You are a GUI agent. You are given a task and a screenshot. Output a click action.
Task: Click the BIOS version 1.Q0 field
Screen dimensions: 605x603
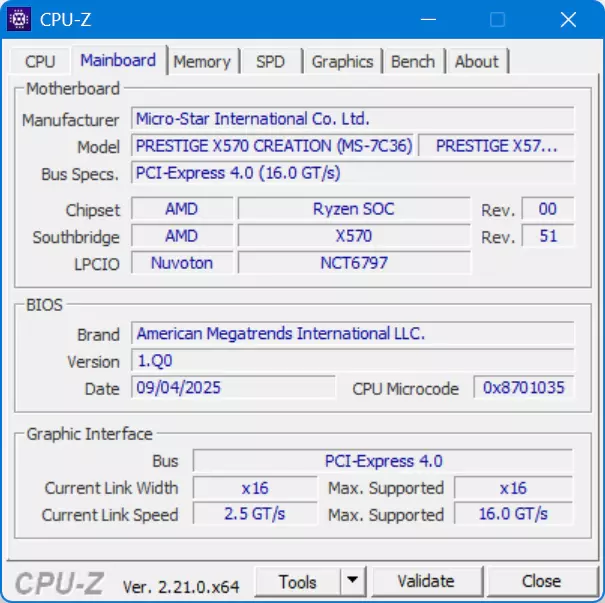click(x=352, y=360)
